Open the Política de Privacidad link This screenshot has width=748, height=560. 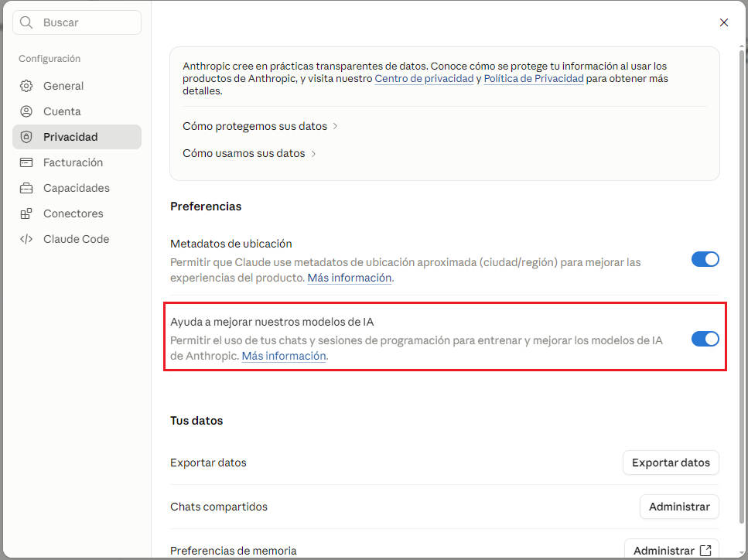534,79
